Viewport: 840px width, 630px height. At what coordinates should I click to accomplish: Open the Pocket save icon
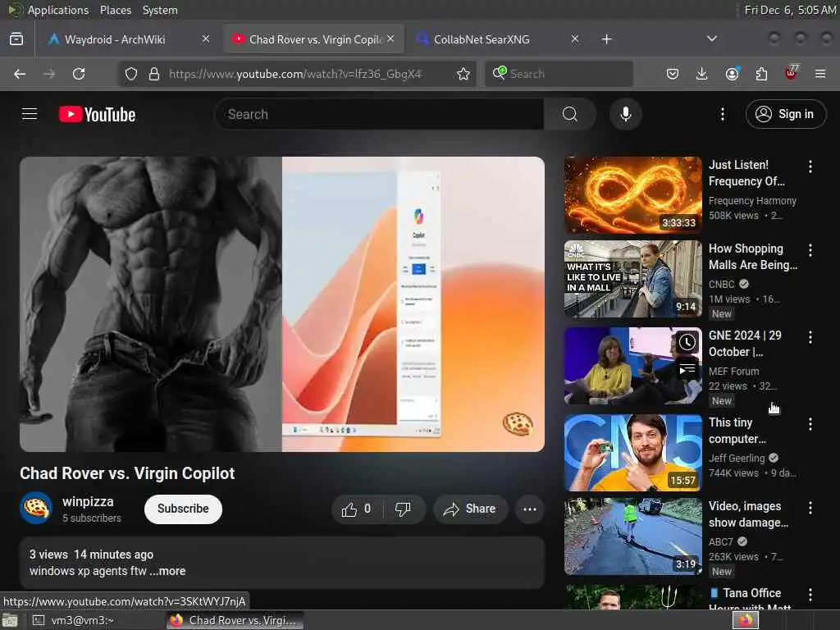coord(673,74)
